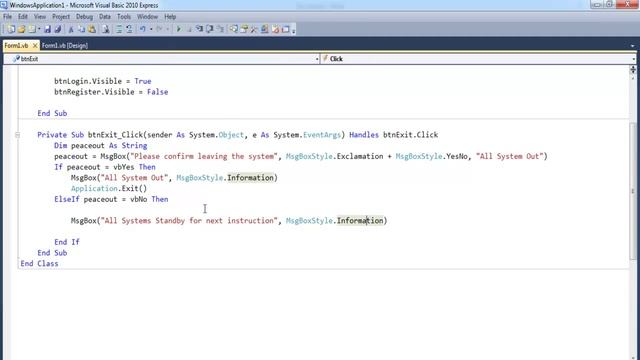This screenshot has height=360, width=640.
Task: Open toolbar options overflow arrow
Action: [293, 30]
